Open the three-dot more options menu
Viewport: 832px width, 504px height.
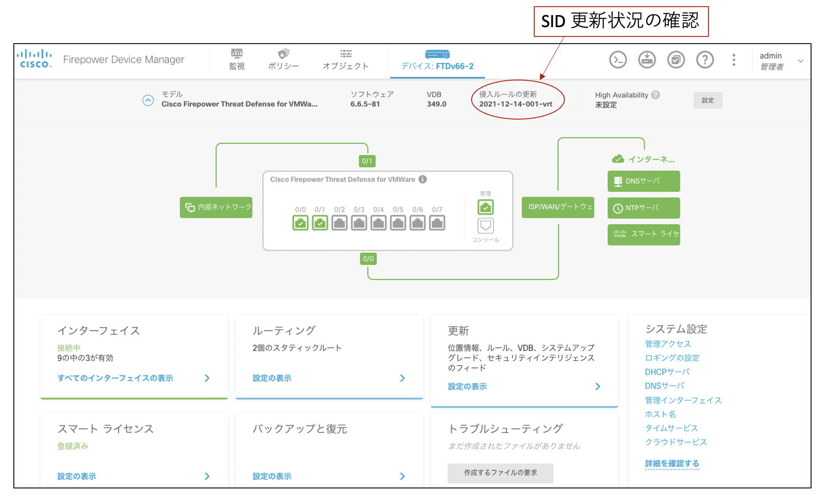point(734,60)
